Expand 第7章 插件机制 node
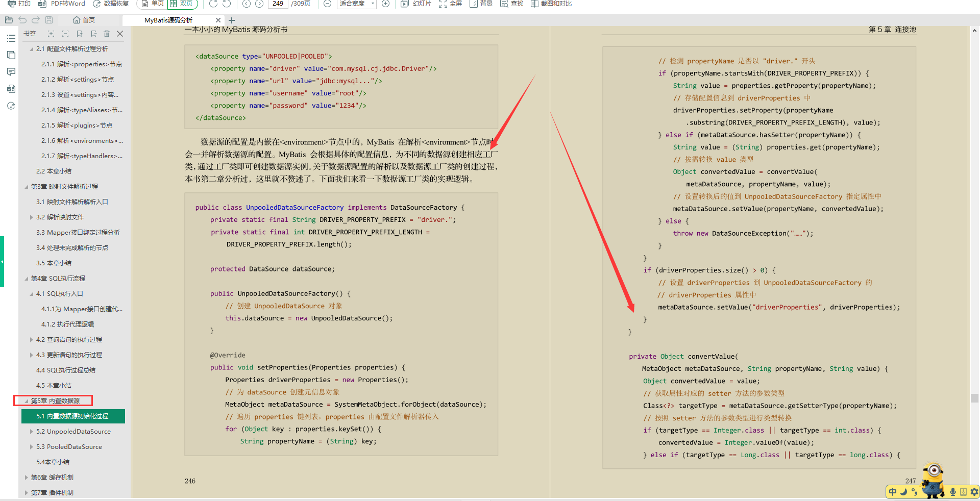Screen dimensions: 980x501 point(27,493)
